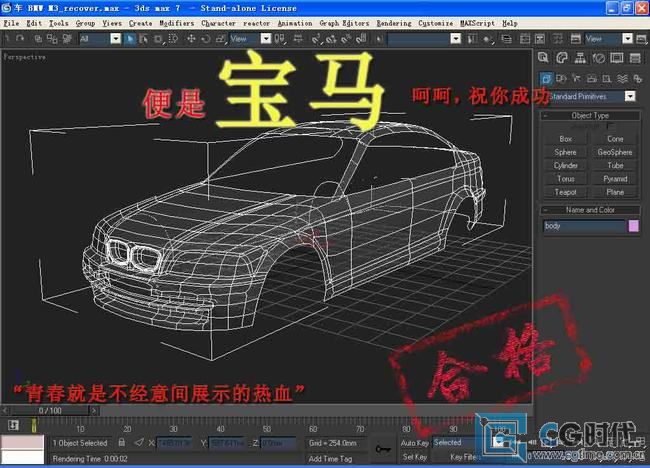Viewport: 650px width, 468px height.
Task: Click the Align tool icon
Action: [x=487, y=39]
